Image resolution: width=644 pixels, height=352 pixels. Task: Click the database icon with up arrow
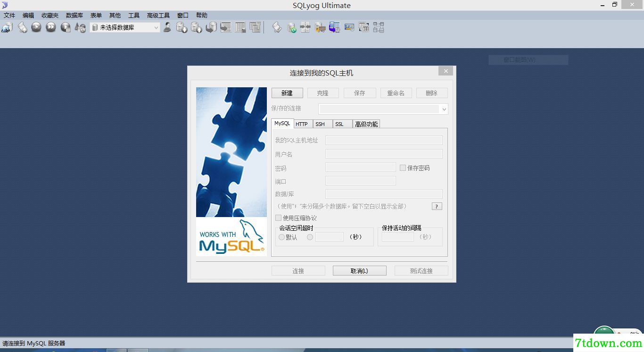tap(197, 27)
